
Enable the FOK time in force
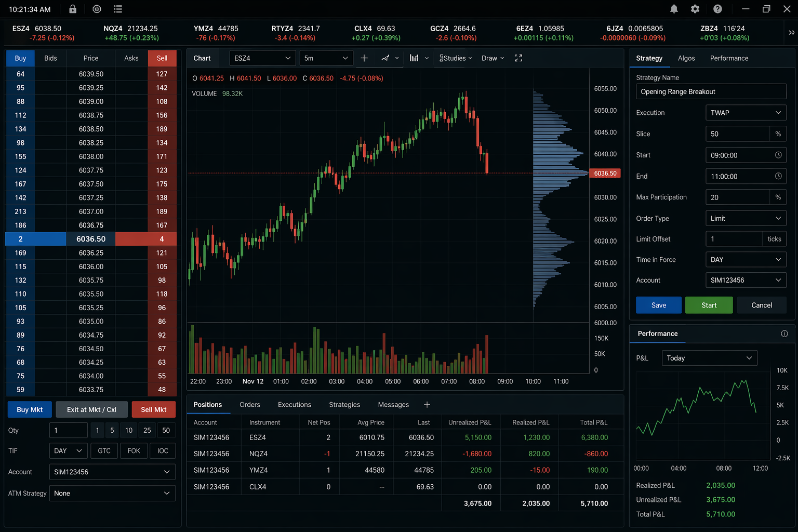pyautogui.click(x=134, y=450)
